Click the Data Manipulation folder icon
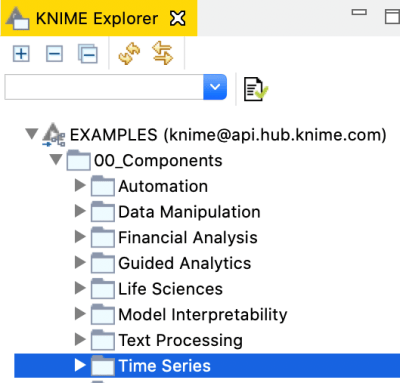The width and height of the screenshot is (400, 383). (x=103, y=211)
